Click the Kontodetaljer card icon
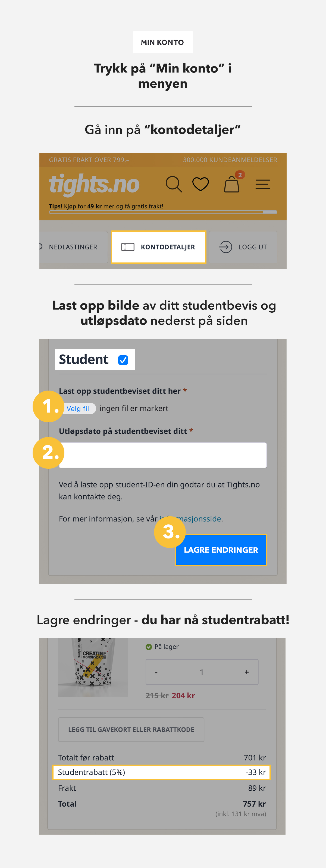Viewport: 326px width, 868px height. pos(128,247)
